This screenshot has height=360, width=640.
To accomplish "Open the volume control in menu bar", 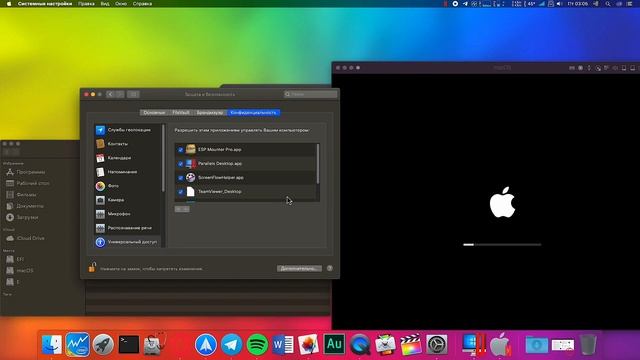I will click(x=559, y=4).
